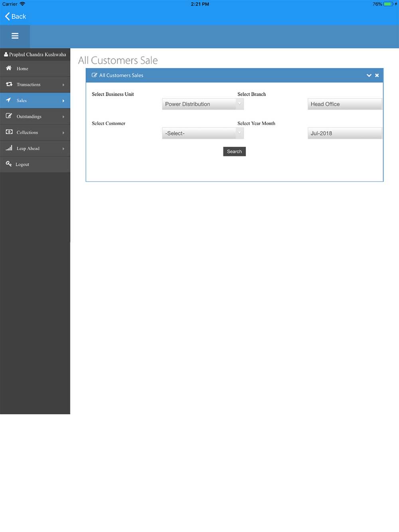
Task: Click the Collections money icon
Action: click(x=9, y=132)
